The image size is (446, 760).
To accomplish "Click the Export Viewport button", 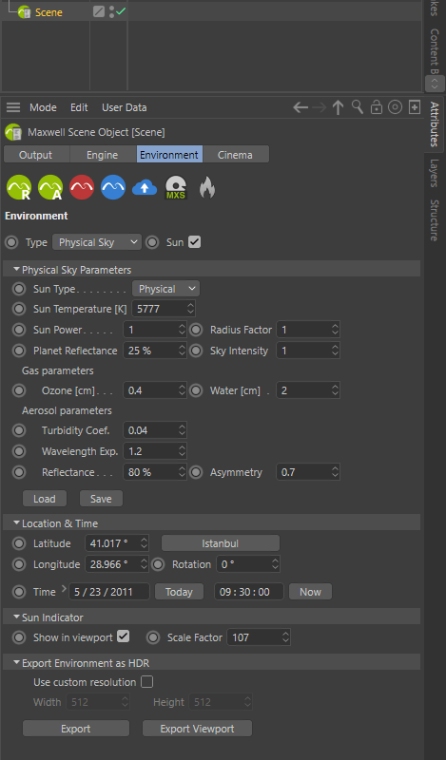I will (197, 728).
